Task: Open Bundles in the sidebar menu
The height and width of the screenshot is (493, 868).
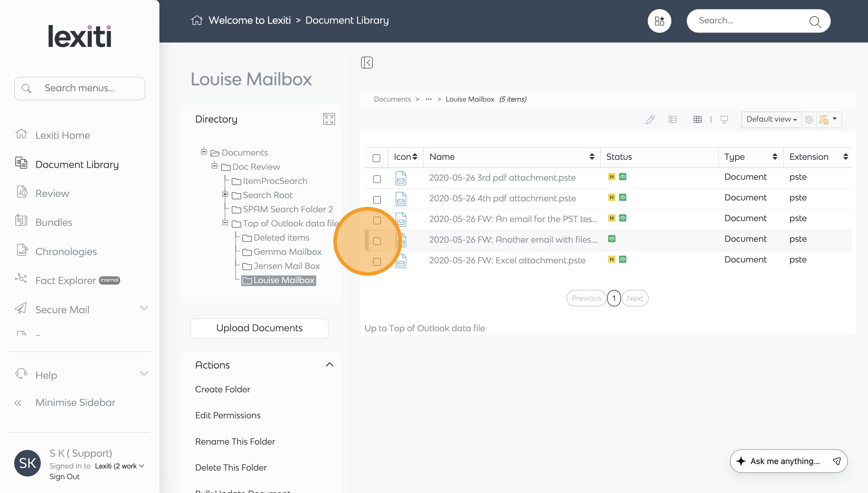Action: (x=54, y=223)
